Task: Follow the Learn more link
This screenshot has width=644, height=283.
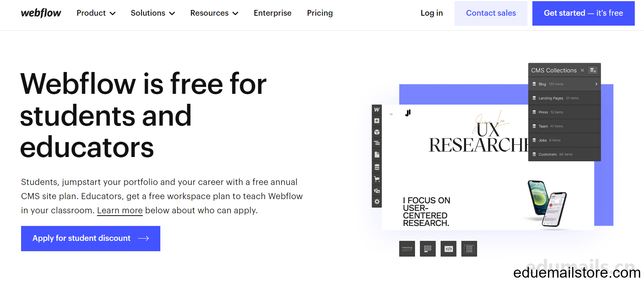Action: (x=120, y=211)
